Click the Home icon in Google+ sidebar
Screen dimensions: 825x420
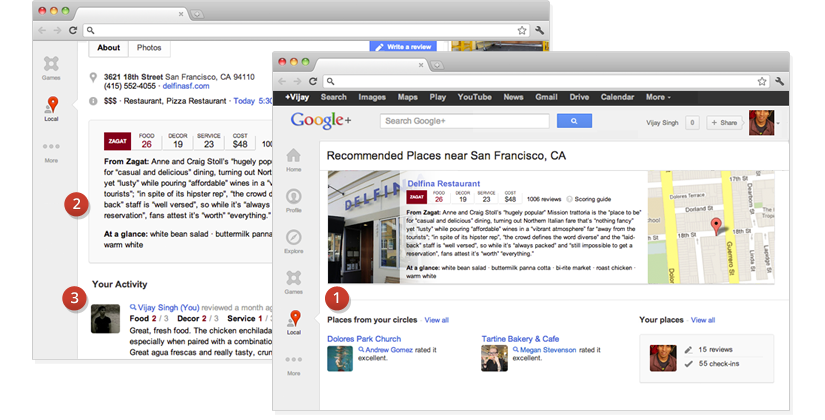click(x=293, y=157)
